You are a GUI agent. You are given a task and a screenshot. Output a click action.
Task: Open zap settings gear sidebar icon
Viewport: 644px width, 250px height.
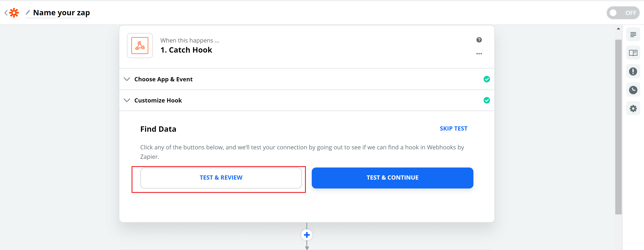point(633,109)
